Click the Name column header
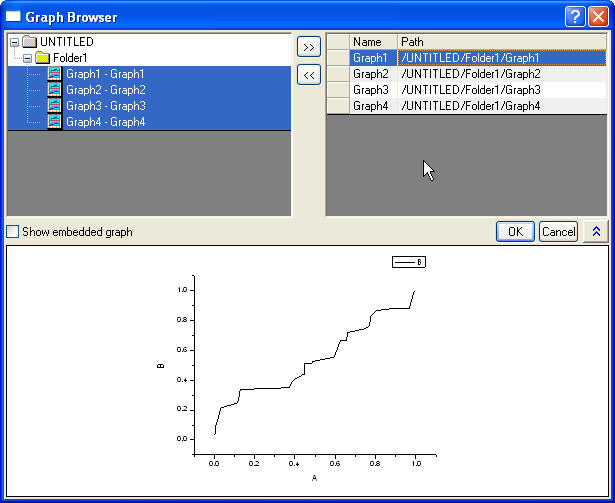615x503 pixels. click(x=373, y=42)
